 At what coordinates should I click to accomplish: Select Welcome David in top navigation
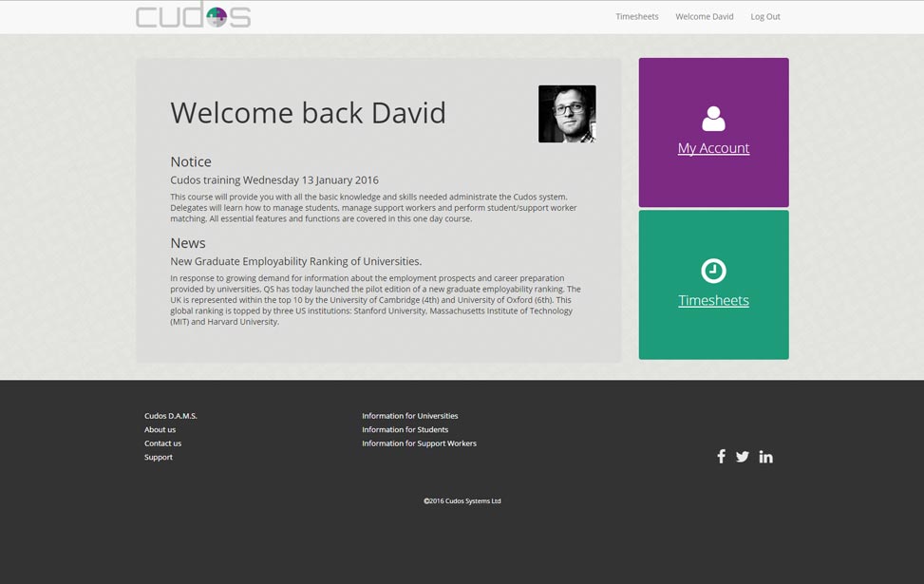click(705, 16)
